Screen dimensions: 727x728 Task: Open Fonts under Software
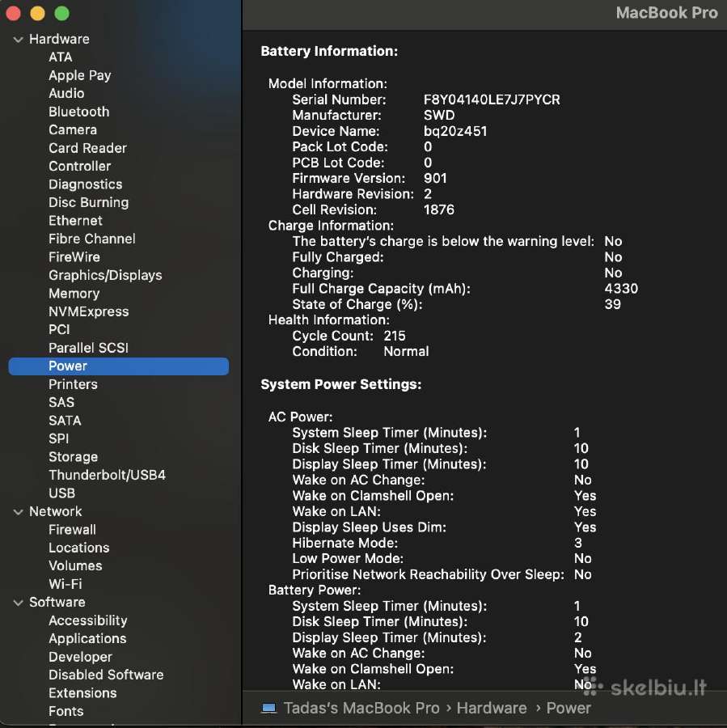point(66,711)
